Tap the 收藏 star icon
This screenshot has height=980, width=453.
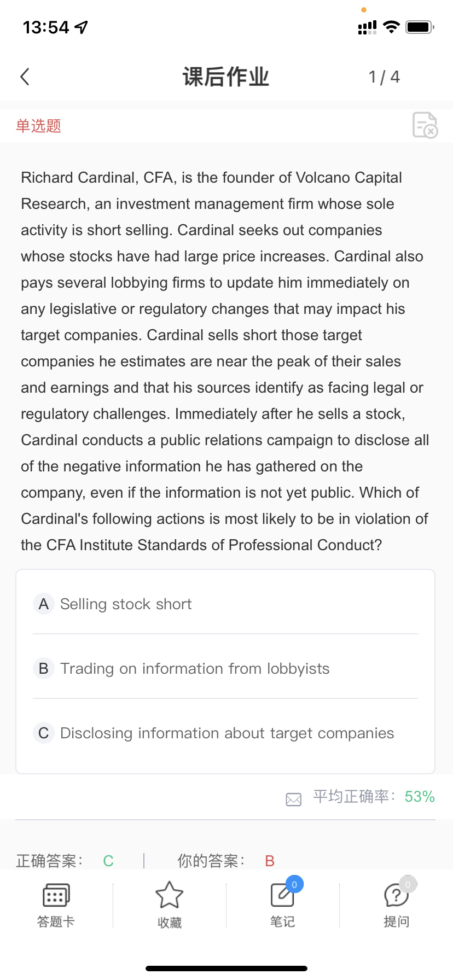170,895
